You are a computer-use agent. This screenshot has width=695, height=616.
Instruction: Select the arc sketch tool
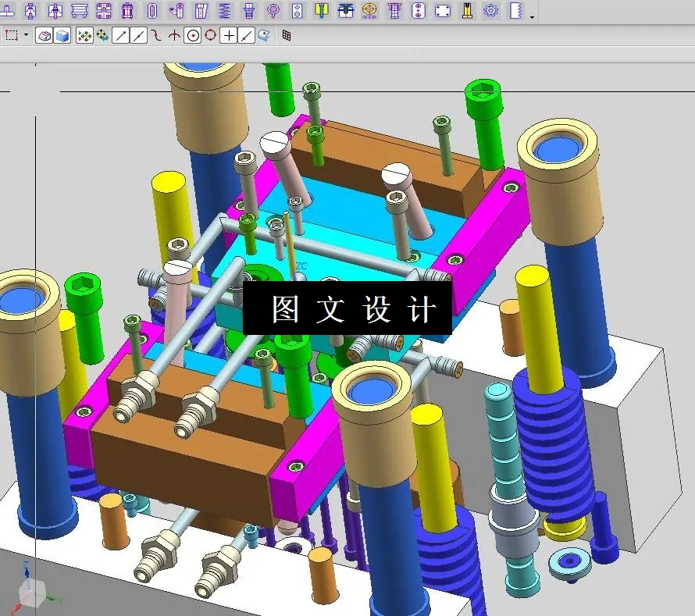[x=155, y=34]
